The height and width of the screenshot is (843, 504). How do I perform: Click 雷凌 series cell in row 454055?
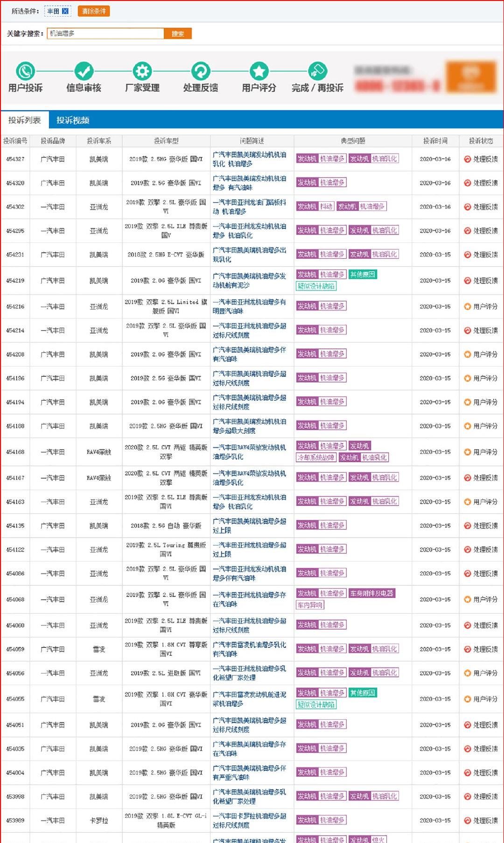coord(99,699)
